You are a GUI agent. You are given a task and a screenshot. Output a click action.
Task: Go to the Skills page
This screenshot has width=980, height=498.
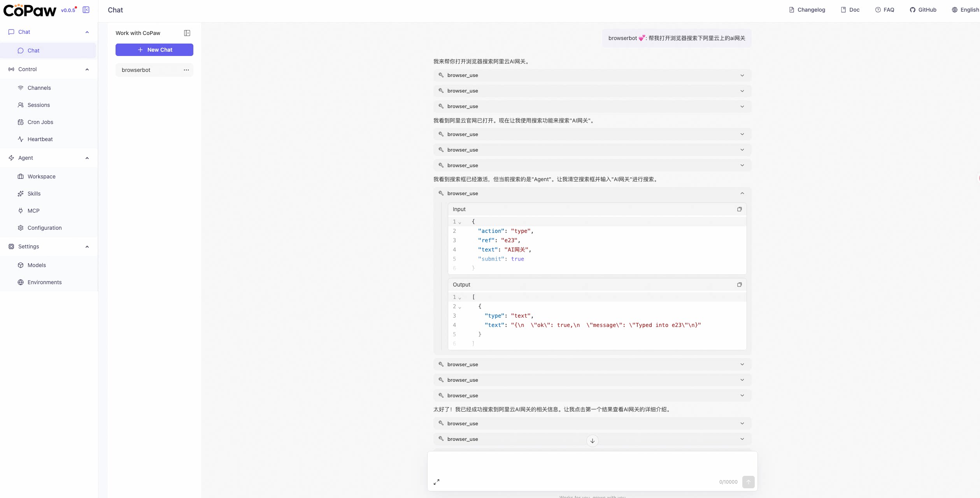pyautogui.click(x=34, y=194)
